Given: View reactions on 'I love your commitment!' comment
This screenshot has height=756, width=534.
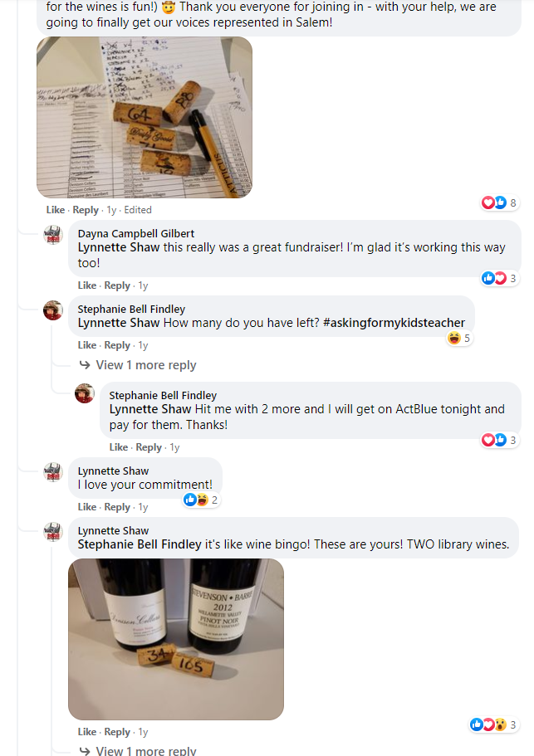Looking at the screenshot, I should tap(201, 500).
